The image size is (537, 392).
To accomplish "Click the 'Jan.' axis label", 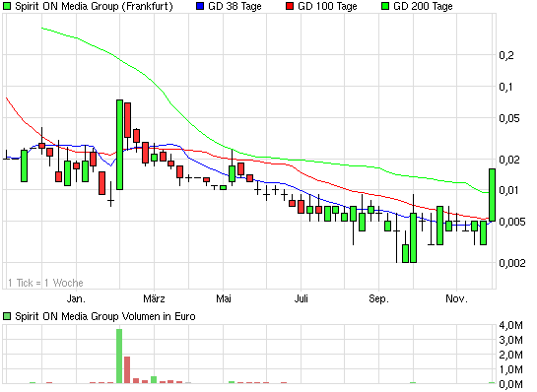I will (x=76, y=298).
